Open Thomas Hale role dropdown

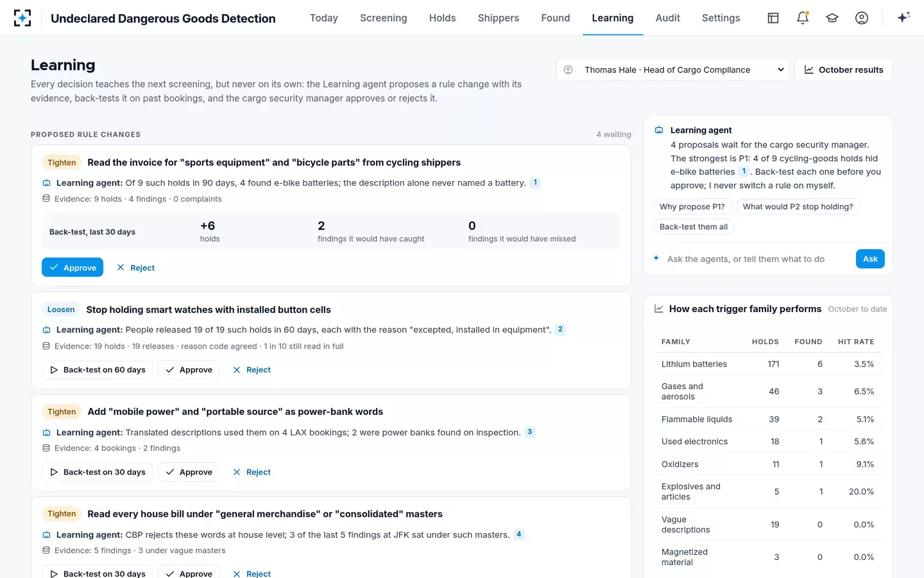pyautogui.click(x=673, y=70)
